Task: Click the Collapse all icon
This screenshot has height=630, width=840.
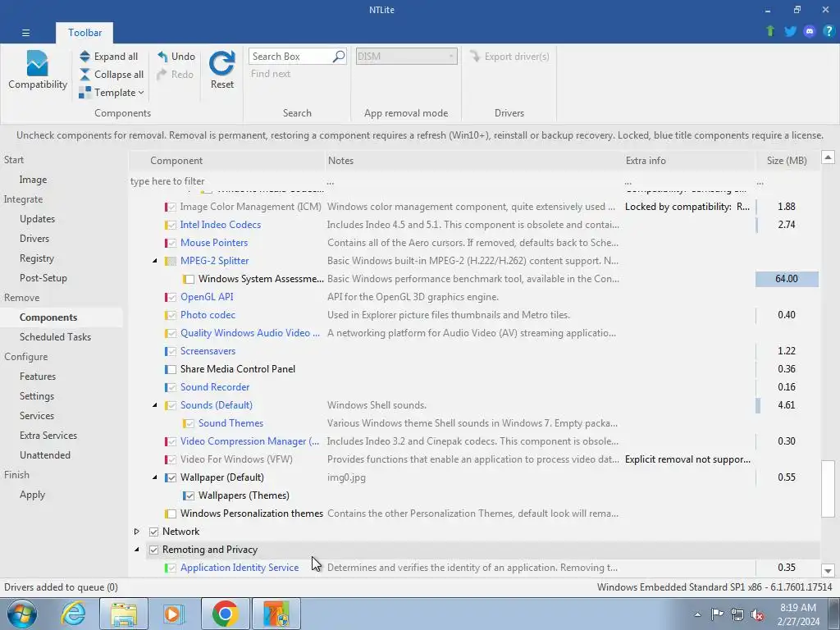Action: tap(84, 75)
